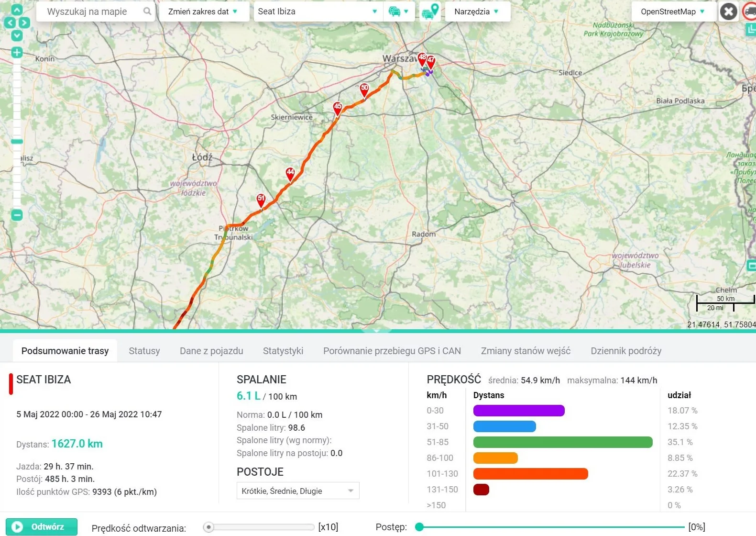The image size is (756, 536).
Task: Click route stop marker 51
Action: 261,201
